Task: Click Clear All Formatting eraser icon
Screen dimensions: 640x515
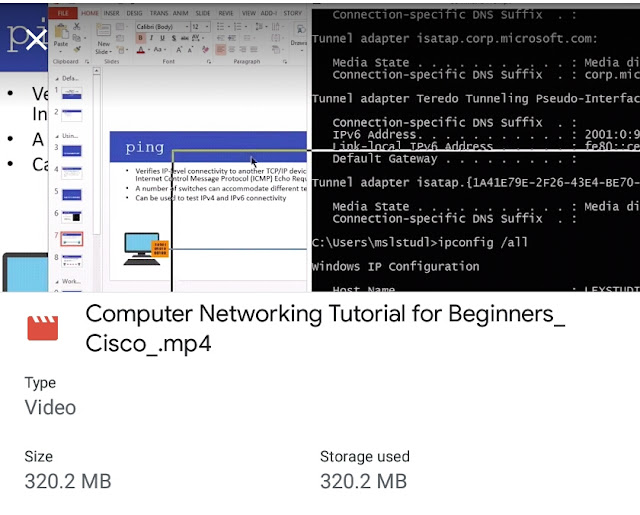Action: (x=205, y=50)
